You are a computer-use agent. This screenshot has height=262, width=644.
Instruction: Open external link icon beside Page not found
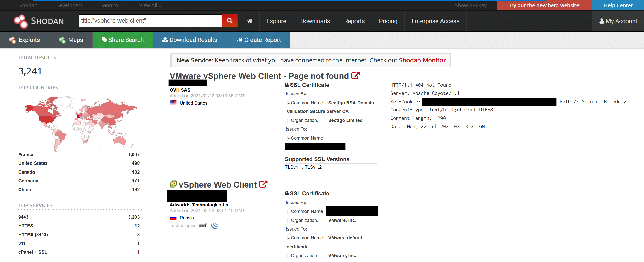355,76
